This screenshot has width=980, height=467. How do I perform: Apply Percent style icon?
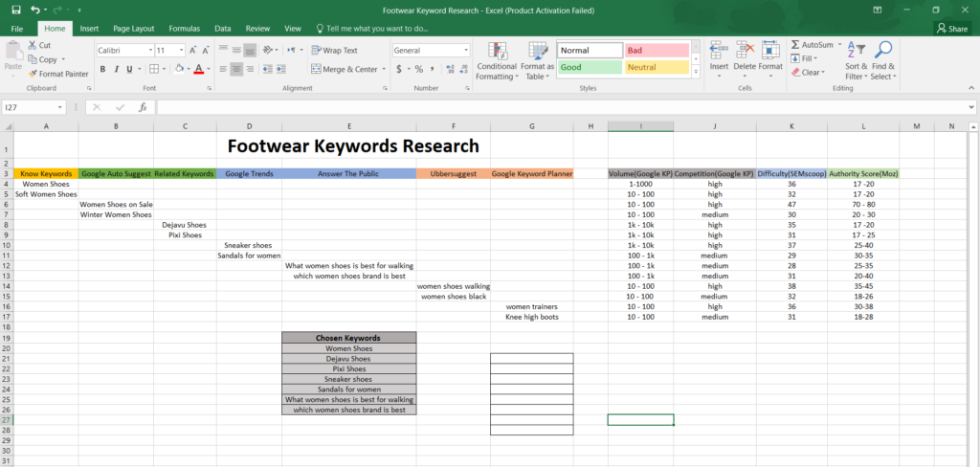click(419, 70)
